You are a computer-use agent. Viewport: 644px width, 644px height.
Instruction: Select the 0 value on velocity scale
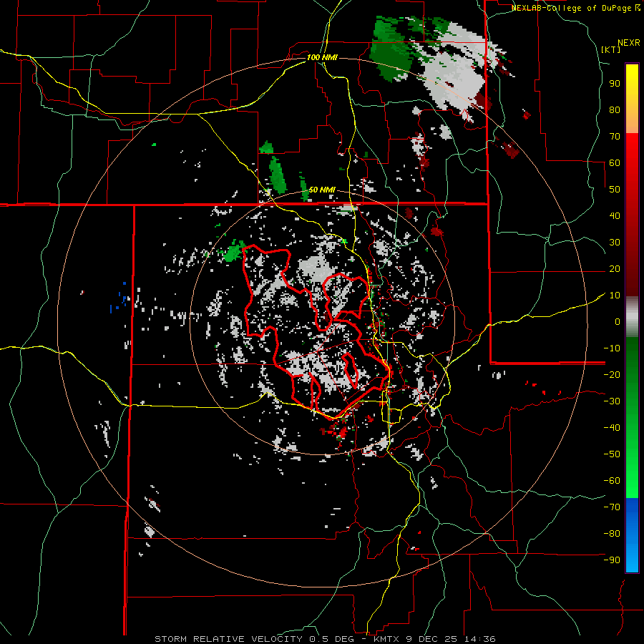click(x=618, y=321)
